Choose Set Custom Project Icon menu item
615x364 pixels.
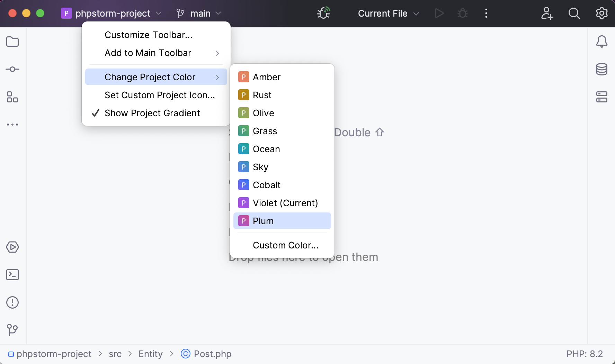(x=160, y=95)
